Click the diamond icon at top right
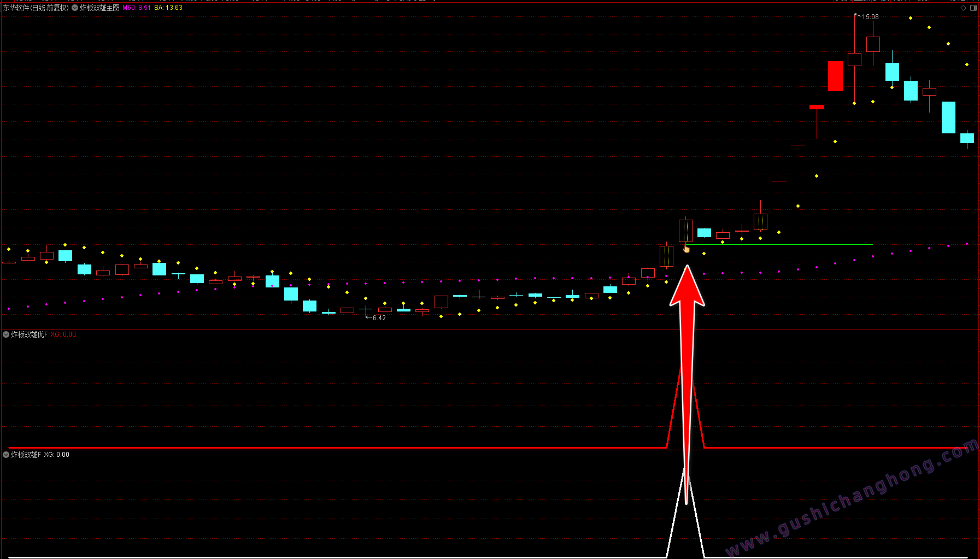980x559 pixels. tap(963, 8)
